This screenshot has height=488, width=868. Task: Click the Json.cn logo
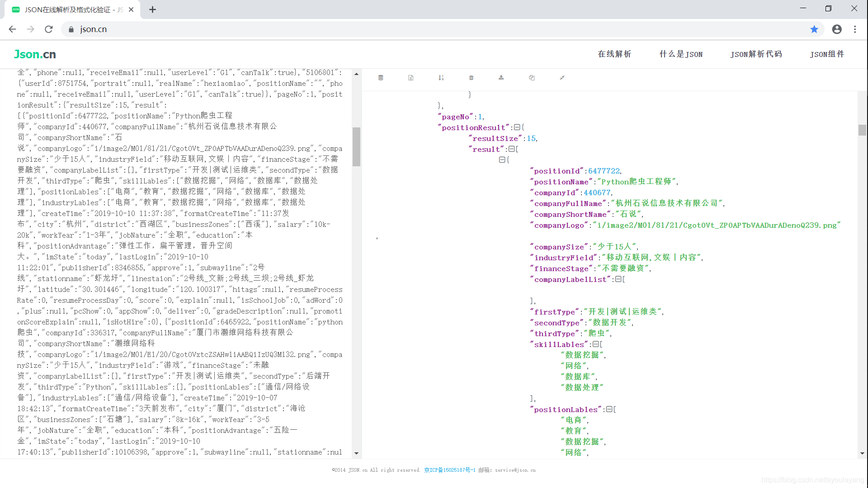pos(35,54)
